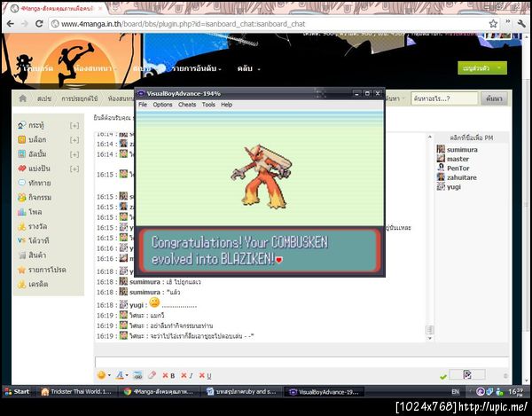
Task: Open ดลับ navigation dropdown
Action: tap(248, 68)
